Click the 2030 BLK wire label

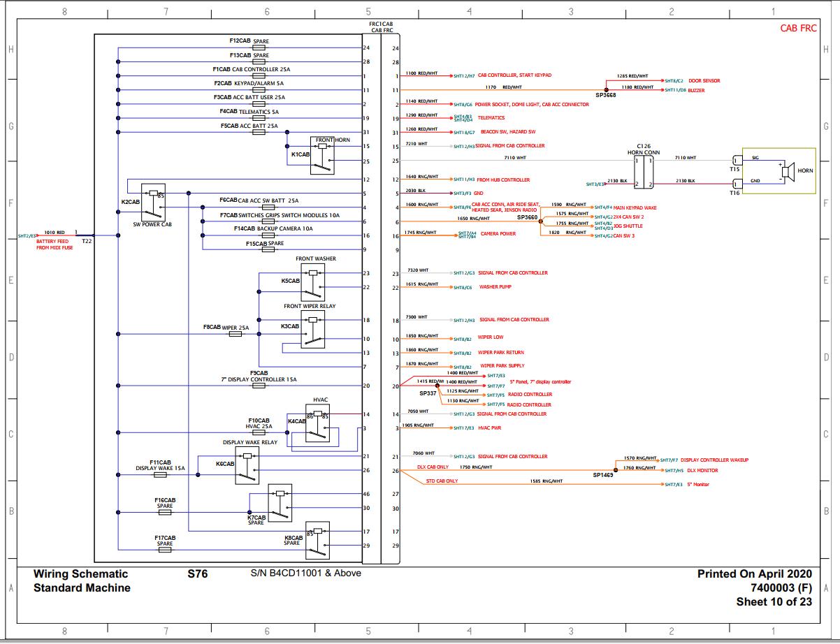[416, 190]
